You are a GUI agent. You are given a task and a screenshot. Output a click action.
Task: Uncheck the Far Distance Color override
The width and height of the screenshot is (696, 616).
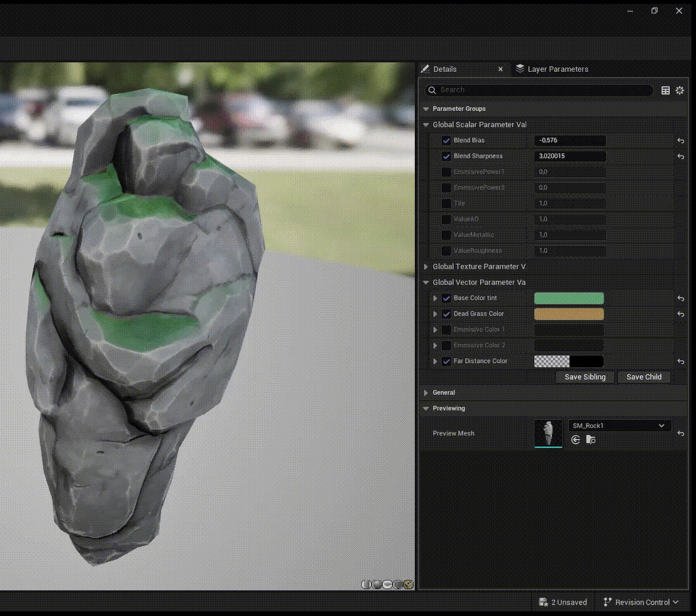pos(446,362)
